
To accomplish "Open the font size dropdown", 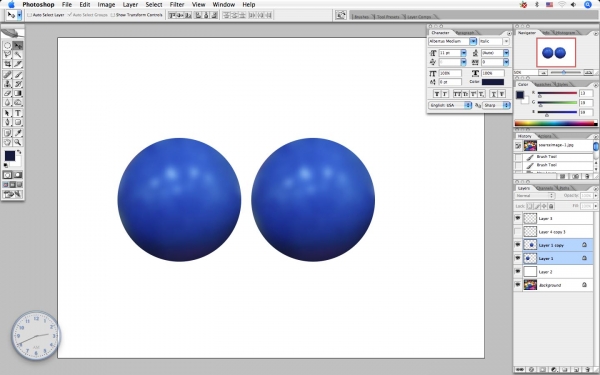I will pyautogui.click(x=463, y=53).
